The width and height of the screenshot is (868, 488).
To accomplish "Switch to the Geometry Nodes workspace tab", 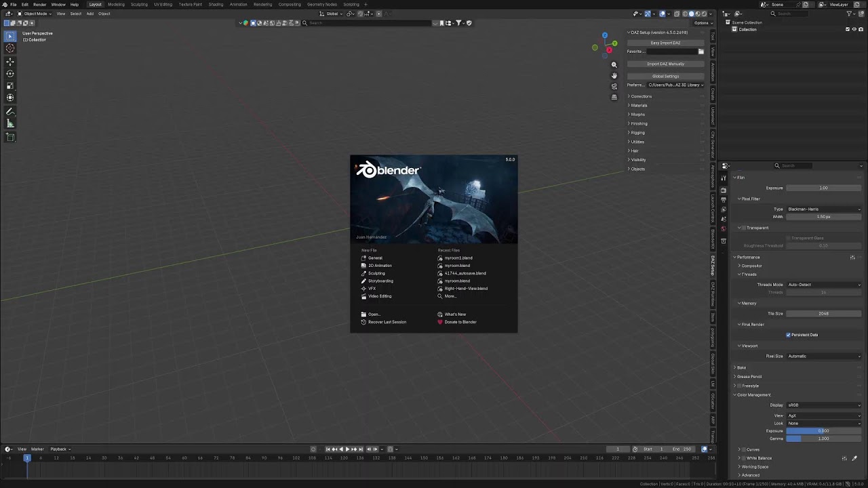I will 322,4.
